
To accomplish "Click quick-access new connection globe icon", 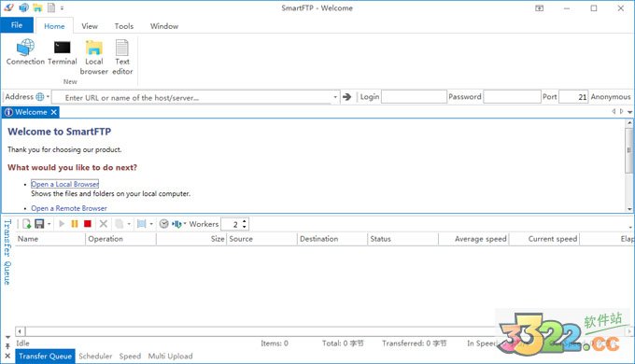I will click(24, 7).
